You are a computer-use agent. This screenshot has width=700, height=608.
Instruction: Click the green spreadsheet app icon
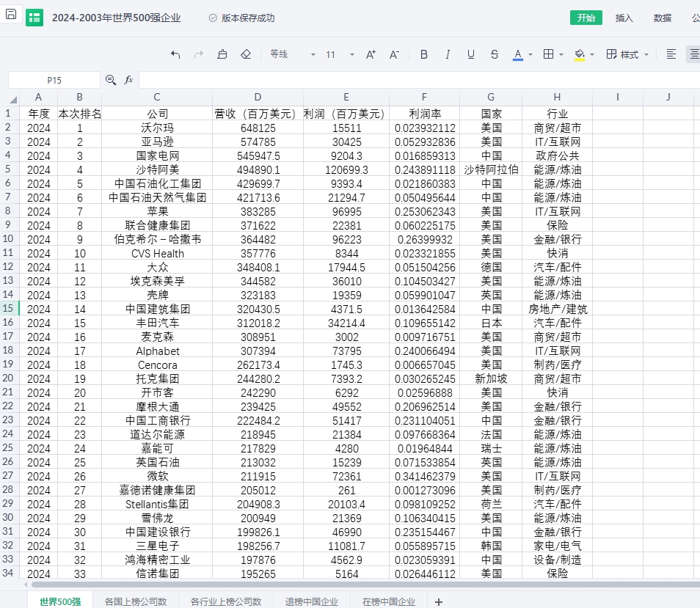point(34,18)
